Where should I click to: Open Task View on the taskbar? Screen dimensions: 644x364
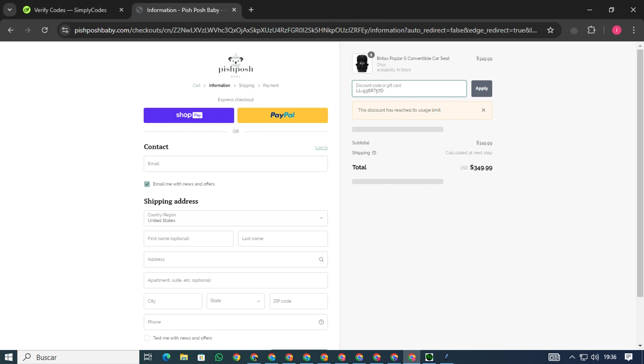pos(148,357)
